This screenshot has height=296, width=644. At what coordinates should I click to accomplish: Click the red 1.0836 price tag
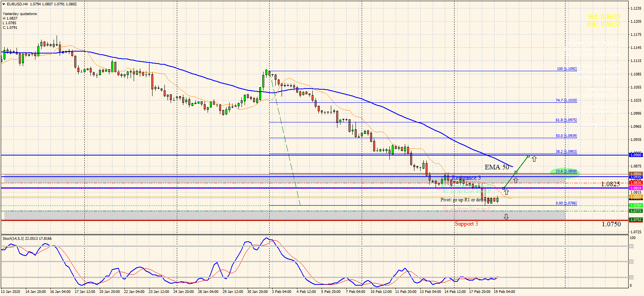635,182
